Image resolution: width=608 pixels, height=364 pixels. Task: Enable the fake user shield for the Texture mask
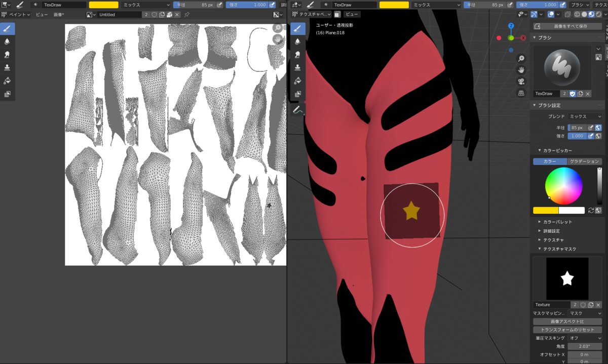pos(583,305)
